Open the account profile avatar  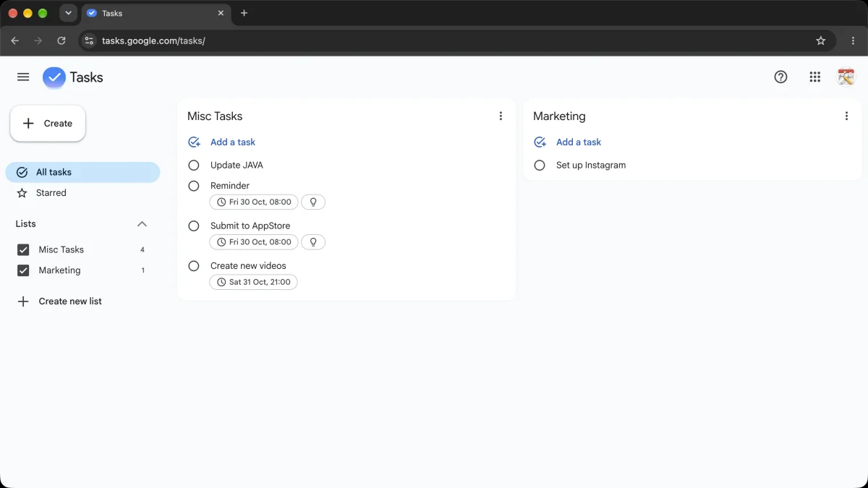[x=846, y=77]
